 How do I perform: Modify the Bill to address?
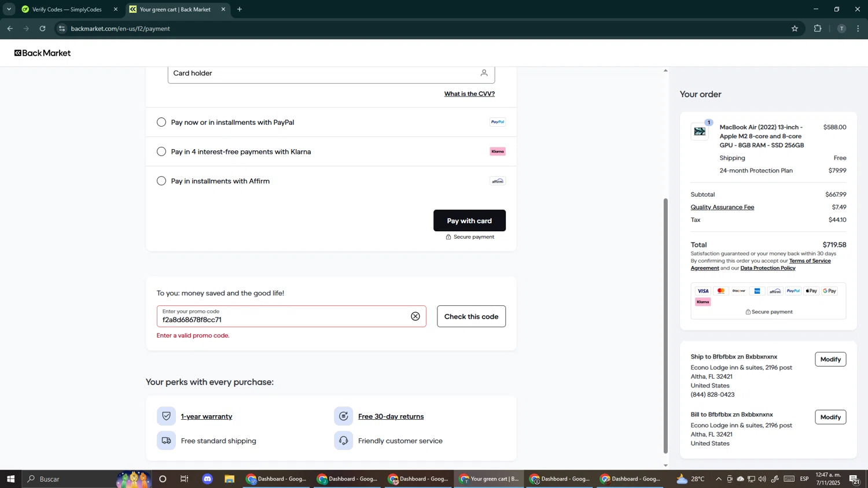[x=830, y=417]
